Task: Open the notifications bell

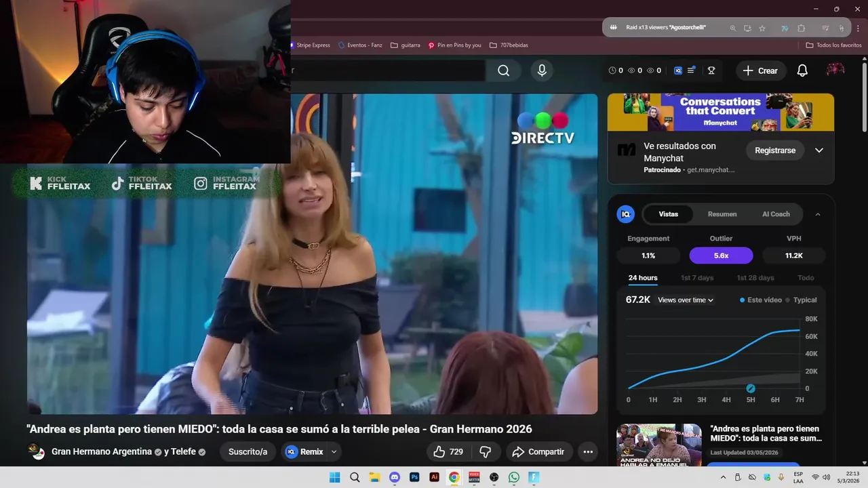Action: pos(802,70)
